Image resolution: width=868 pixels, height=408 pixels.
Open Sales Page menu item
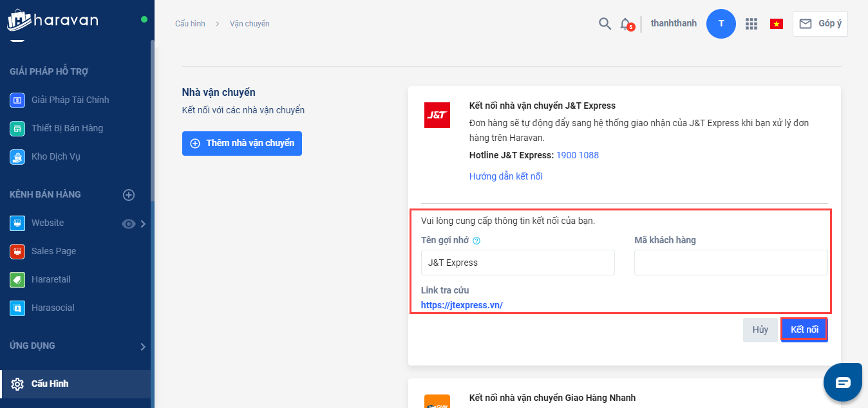tap(53, 251)
